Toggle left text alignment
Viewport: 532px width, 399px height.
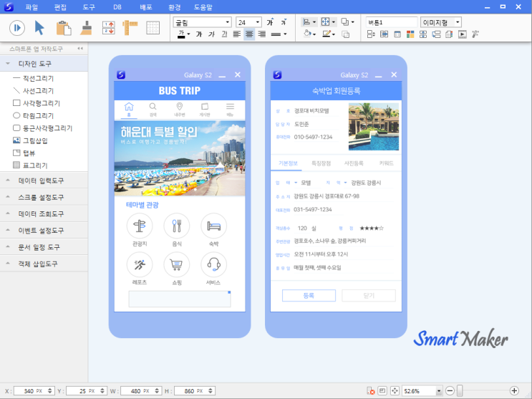[x=237, y=34]
